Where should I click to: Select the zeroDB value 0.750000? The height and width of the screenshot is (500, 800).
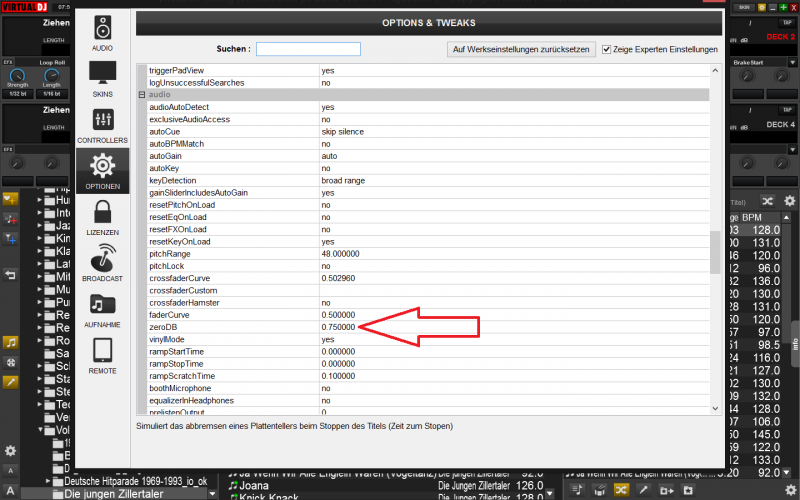(338, 327)
